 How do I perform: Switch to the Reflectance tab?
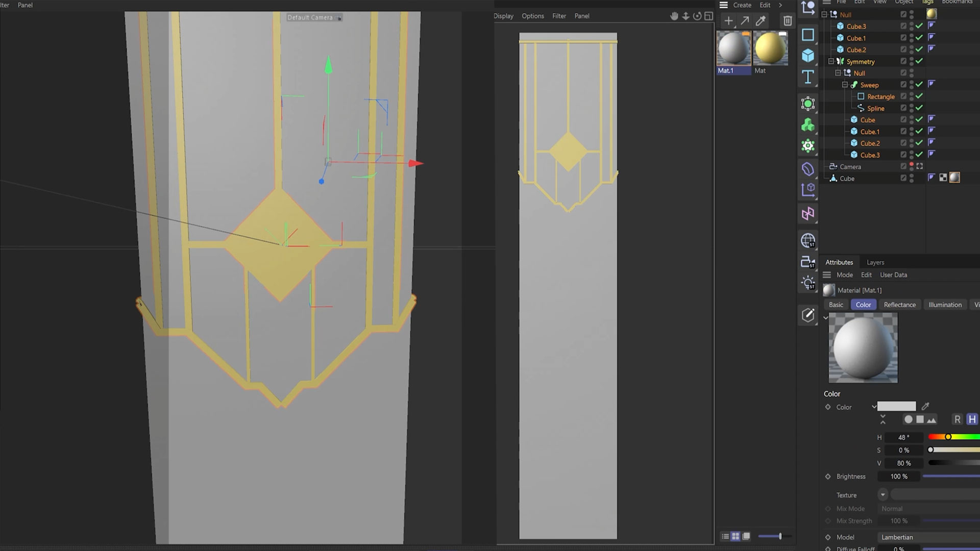(899, 305)
